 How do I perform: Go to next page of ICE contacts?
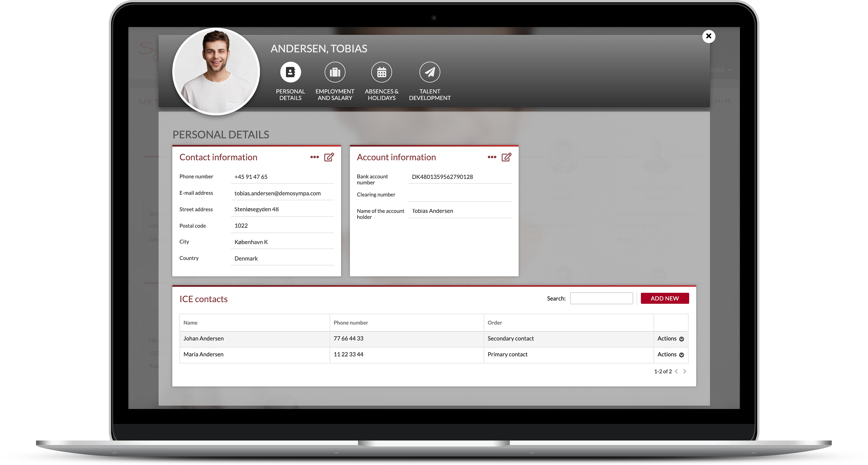point(685,371)
